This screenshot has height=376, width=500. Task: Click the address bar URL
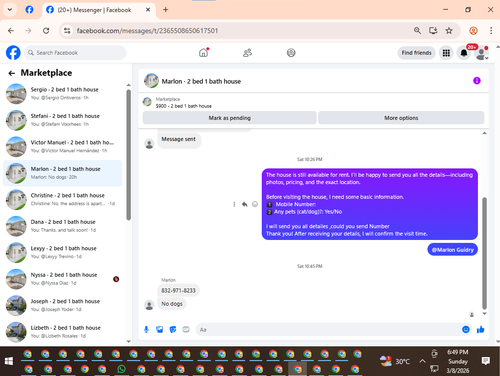147,31
